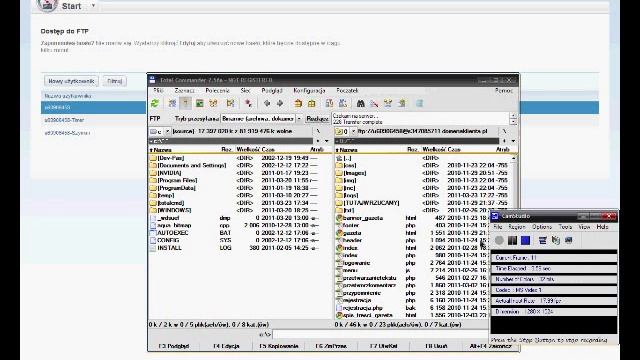Open the Zaznacz menu
Image resolution: width=640 pixels, height=360 pixels.
click(184, 91)
